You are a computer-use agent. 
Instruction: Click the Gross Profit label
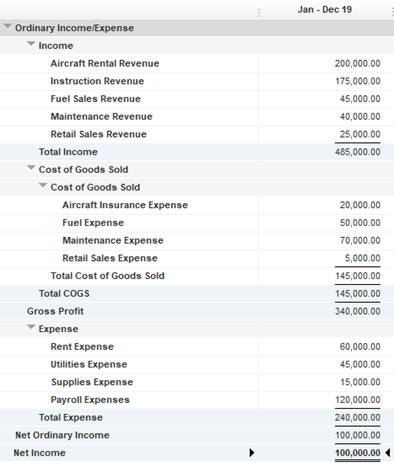tap(55, 311)
